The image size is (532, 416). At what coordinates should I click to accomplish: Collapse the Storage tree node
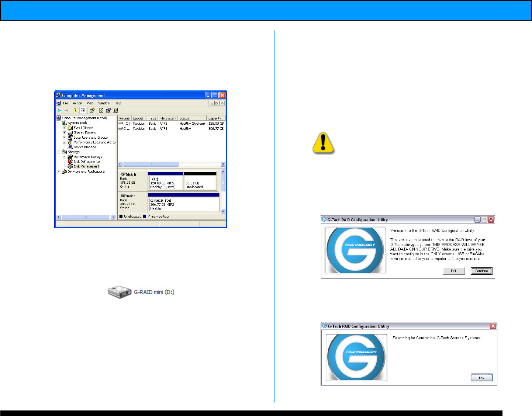59,152
